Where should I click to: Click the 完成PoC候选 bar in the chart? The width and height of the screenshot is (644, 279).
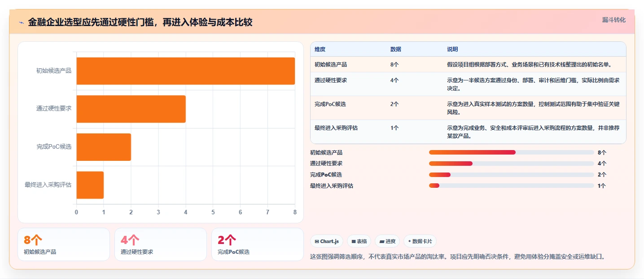104,147
